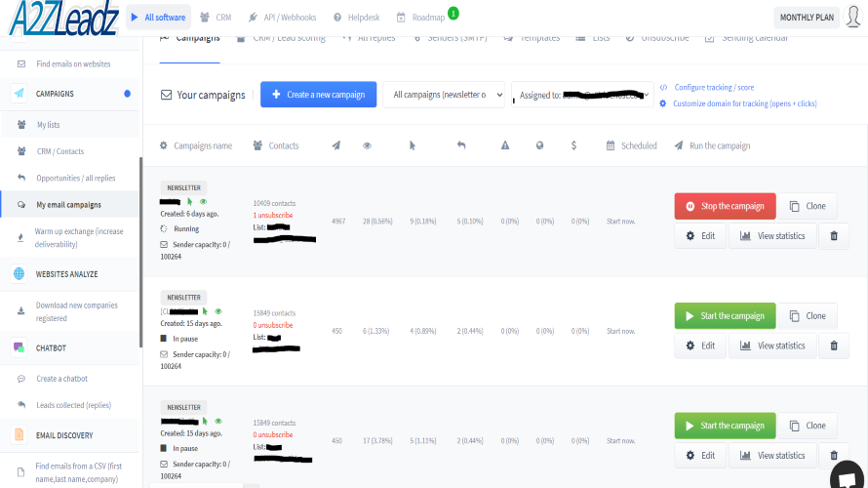Open the Assigned to dropdown
Image resolution: width=868 pixels, height=488 pixels.
pos(582,95)
